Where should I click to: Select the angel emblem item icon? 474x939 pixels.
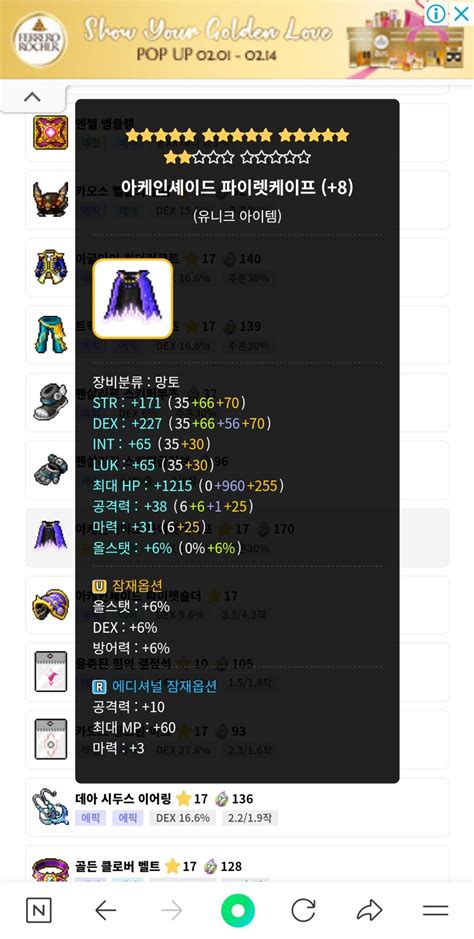click(x=50, y=132)
